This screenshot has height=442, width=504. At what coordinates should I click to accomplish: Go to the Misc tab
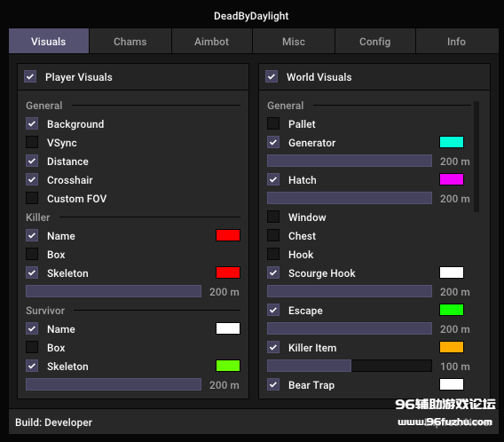[x=294, y=41]
